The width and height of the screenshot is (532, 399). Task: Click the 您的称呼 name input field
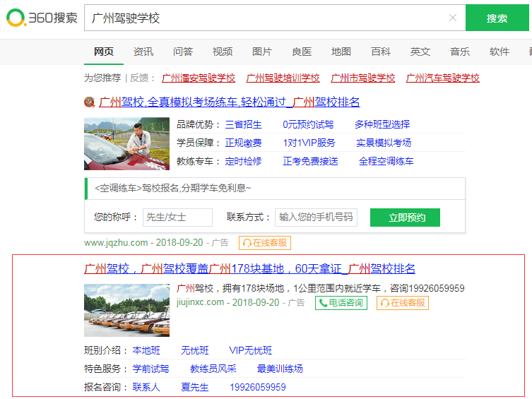coord(177,218)
